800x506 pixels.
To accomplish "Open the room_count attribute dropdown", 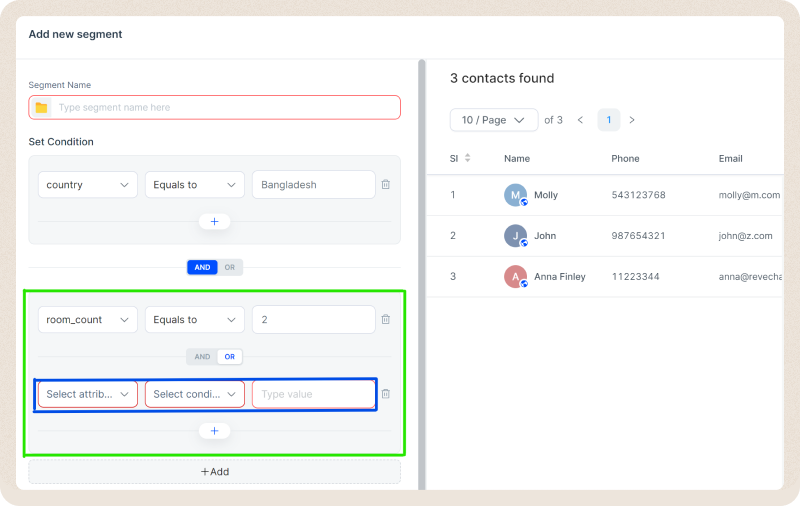I will pyautogui.click(x=88, y=320).
